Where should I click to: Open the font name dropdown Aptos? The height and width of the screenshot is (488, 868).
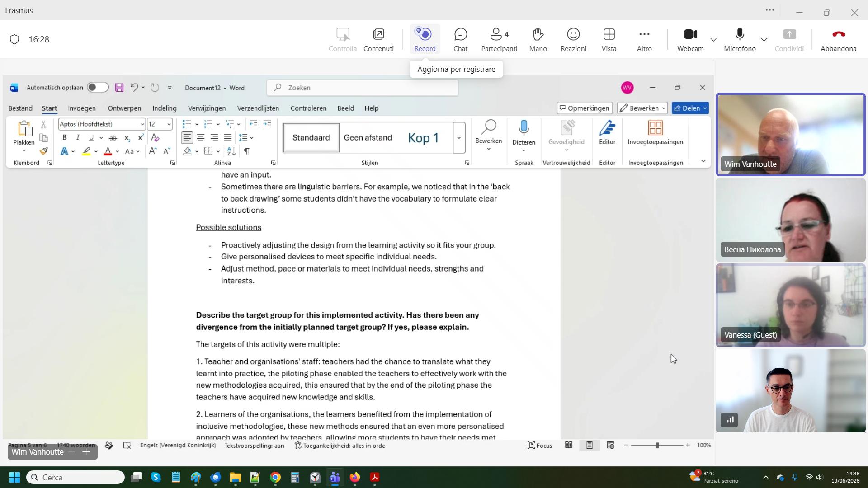[142, 124]
